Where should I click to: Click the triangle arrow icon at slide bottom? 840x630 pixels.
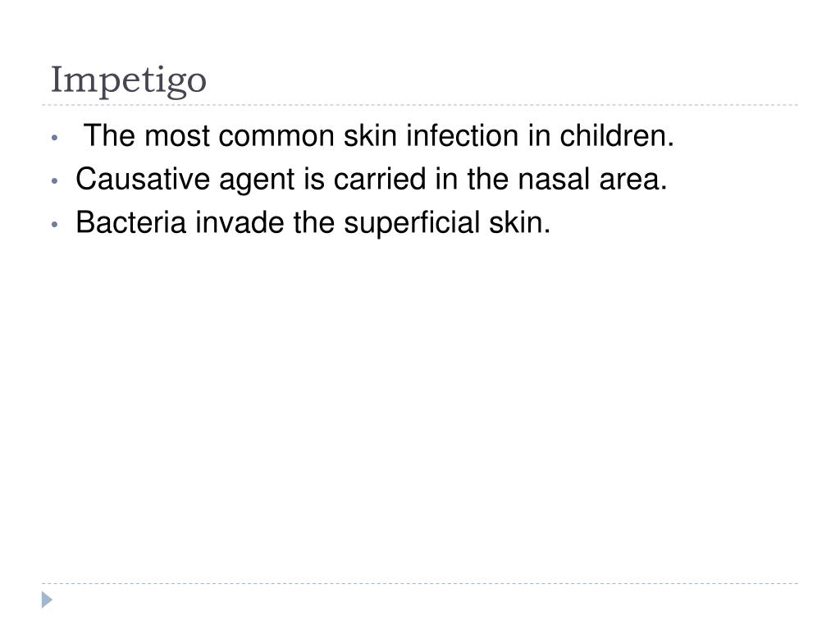[x=47, y=600]
